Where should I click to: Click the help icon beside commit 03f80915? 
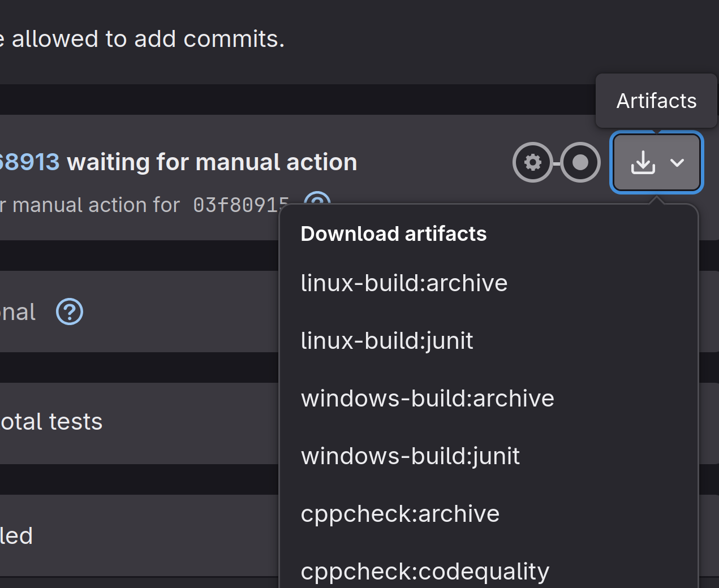317,199
